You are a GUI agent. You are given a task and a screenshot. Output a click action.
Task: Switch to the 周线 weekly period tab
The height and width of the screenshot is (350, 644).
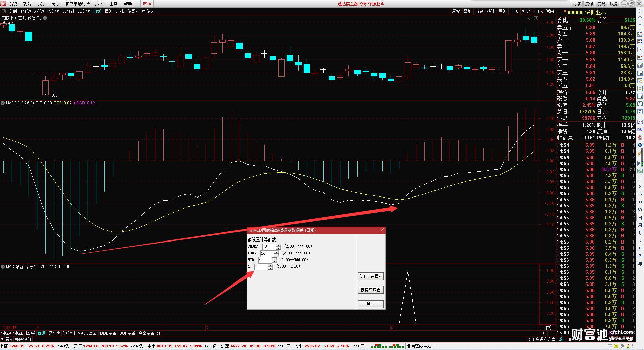click(109, 11)
